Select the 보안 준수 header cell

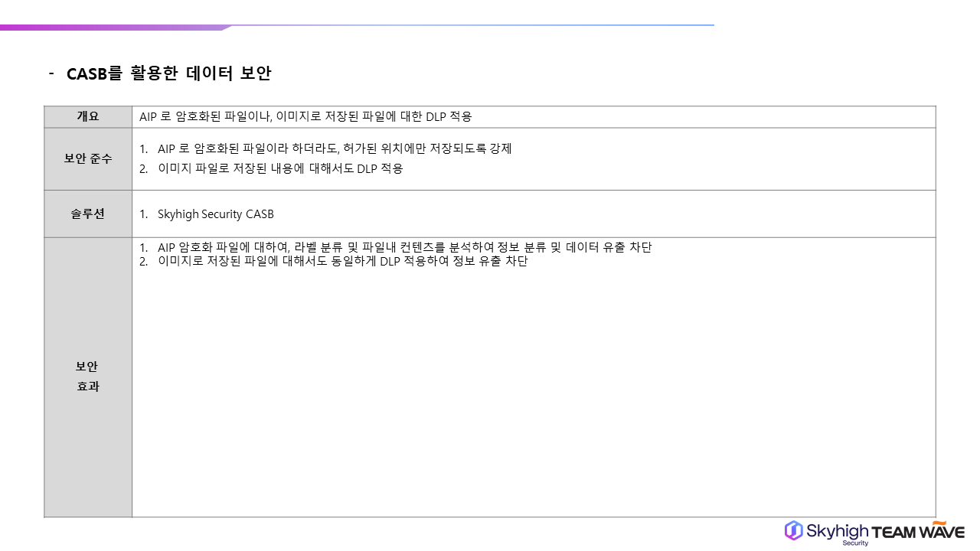[x=88, y=158]
